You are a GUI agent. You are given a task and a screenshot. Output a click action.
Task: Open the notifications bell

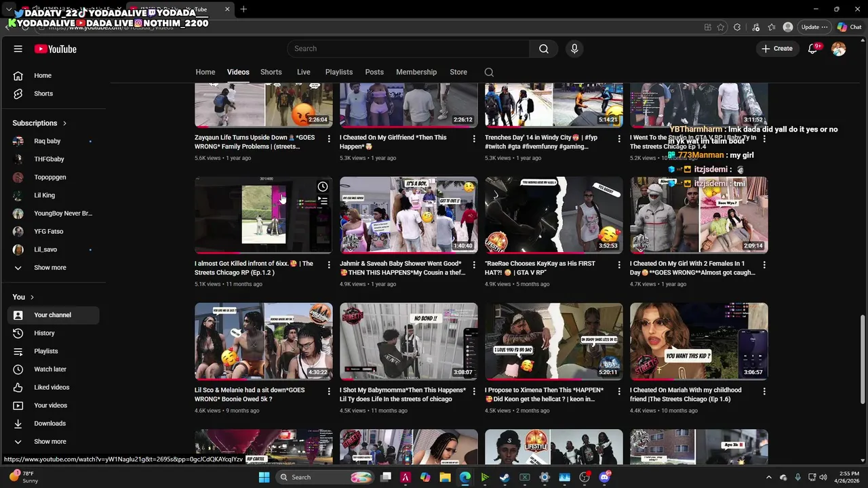click(812, 49)
